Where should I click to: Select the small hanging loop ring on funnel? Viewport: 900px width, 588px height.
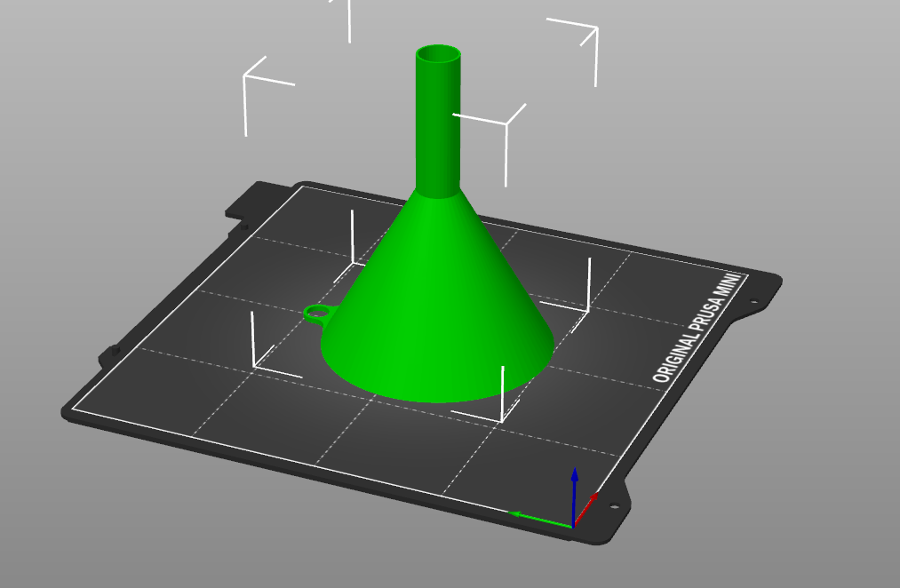pos(317,314)
